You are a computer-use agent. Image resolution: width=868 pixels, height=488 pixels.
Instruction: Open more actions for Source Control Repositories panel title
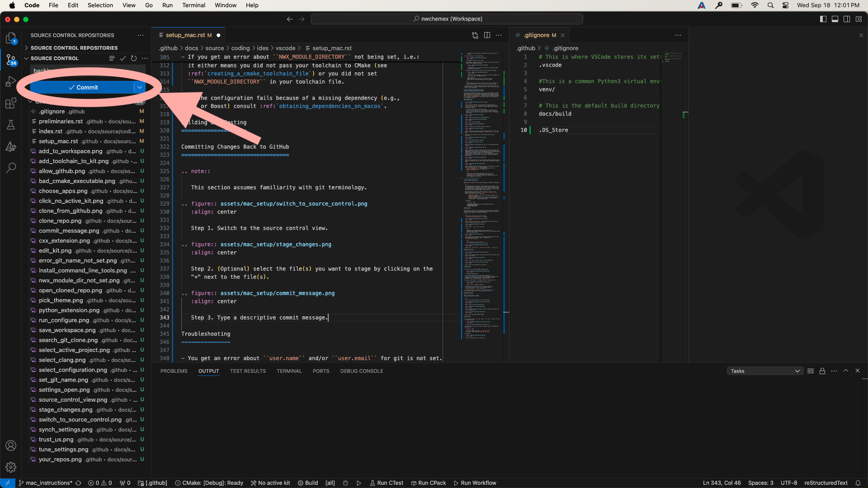(x=141, y=35)
